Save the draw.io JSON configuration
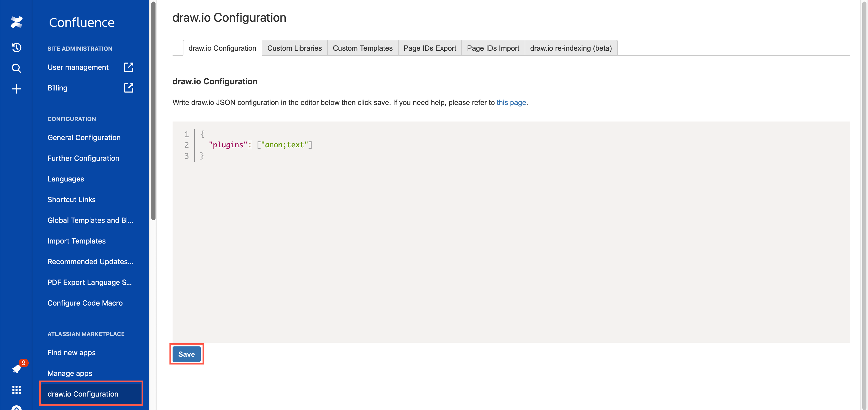This screenshot has height=410, width=868. point(186,354)
